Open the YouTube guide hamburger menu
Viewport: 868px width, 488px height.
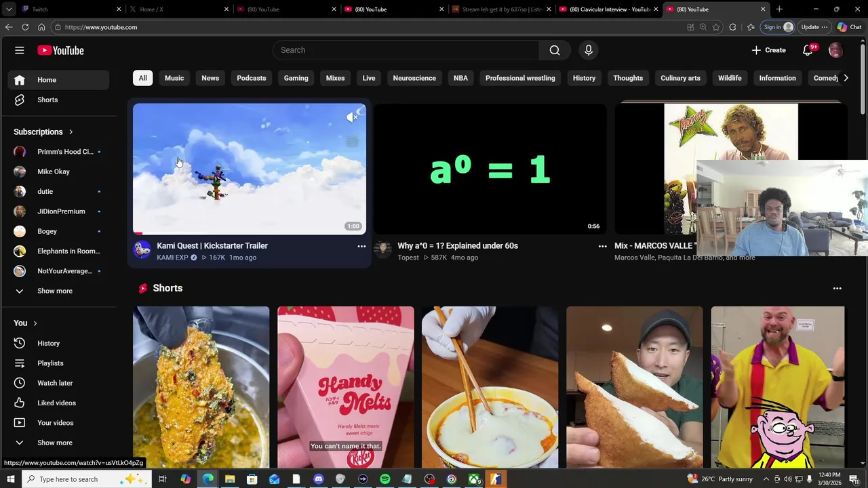tap(20, 50)
